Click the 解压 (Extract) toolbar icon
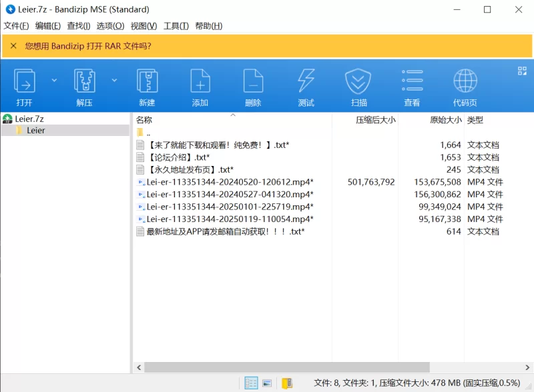This screenshot has height=392, width=534. pyautogui.click(x=85, y=81)
